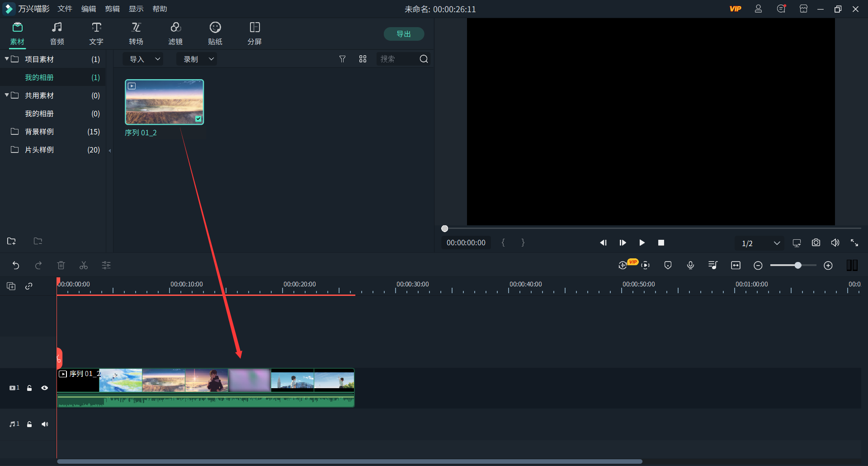Click the timeline zoom slider handle

[x=798, y=266]
